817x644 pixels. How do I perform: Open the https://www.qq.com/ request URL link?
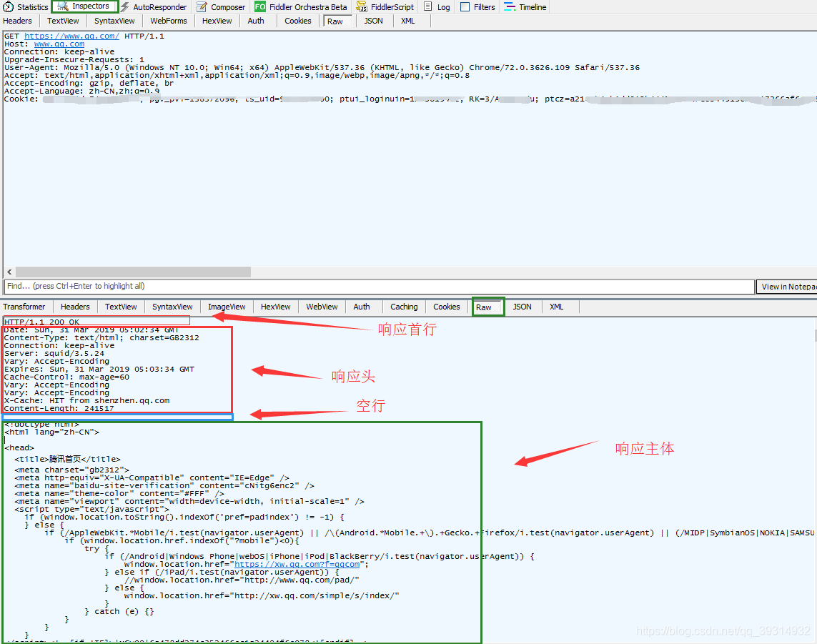(72, 36)
